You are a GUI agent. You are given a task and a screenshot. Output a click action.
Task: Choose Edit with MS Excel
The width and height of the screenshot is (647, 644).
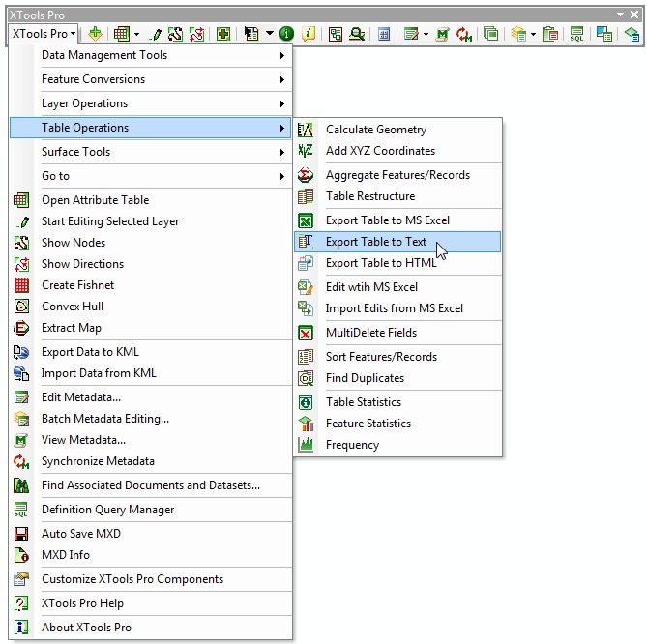point(397,287)
